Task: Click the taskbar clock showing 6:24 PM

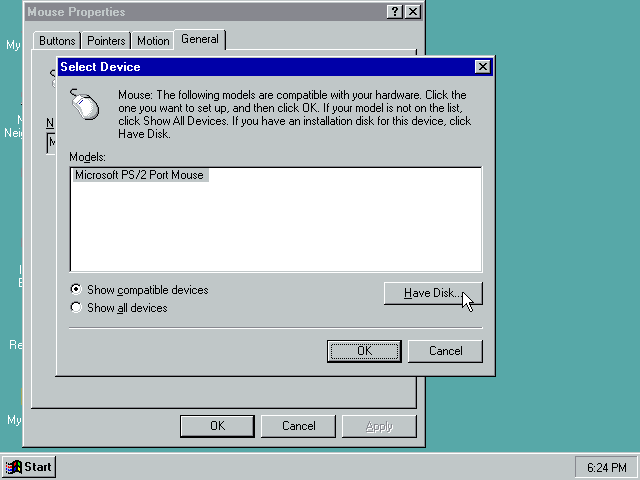Action: pos(606,467)
